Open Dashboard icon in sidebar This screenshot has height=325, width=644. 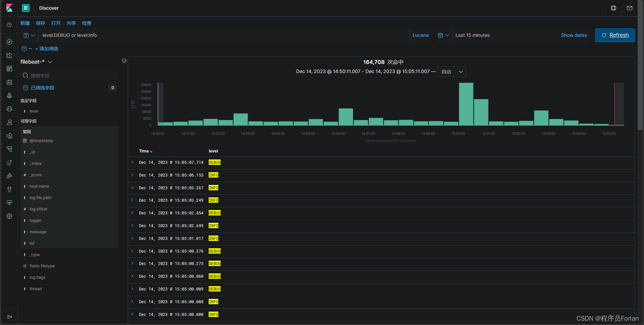9,69
